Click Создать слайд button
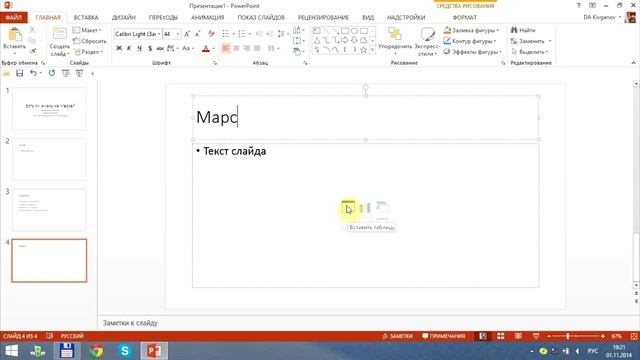 [x=60, y=41]
